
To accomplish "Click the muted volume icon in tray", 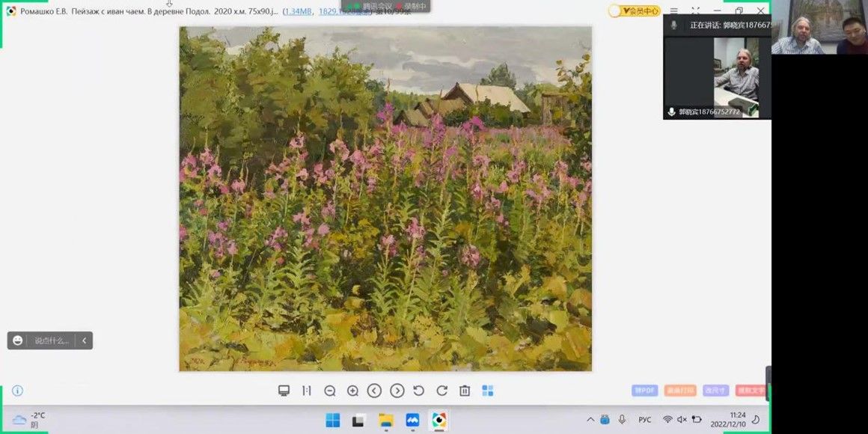I will 682,420.
